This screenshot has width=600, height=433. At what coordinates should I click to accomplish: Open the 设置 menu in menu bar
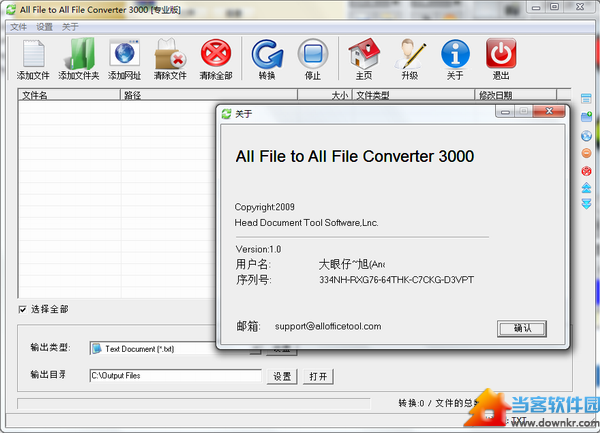(x=44, y=27)
